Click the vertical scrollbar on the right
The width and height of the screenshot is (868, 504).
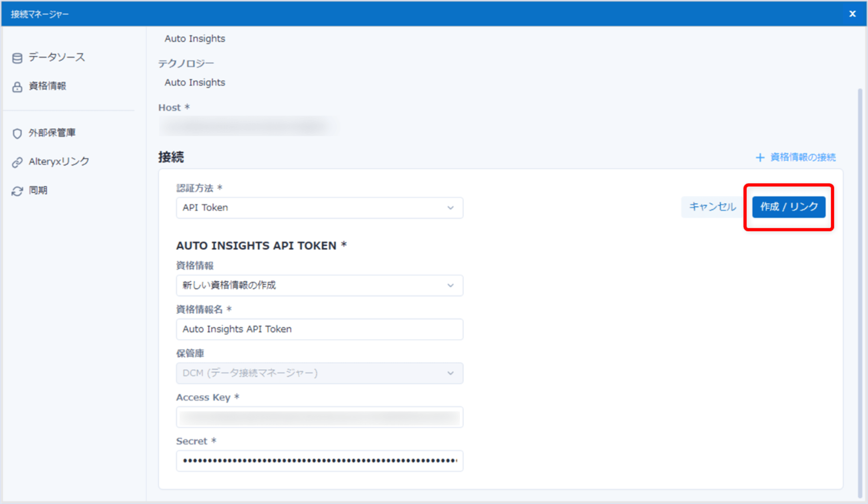pos(860,293)
